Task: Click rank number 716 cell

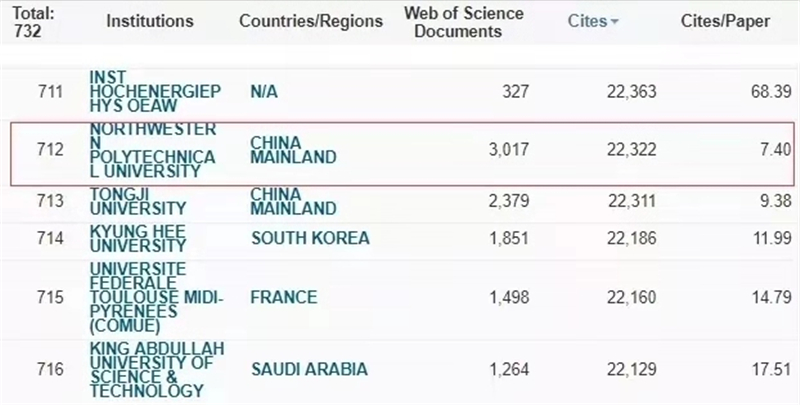Action: (x=48, y=369)
